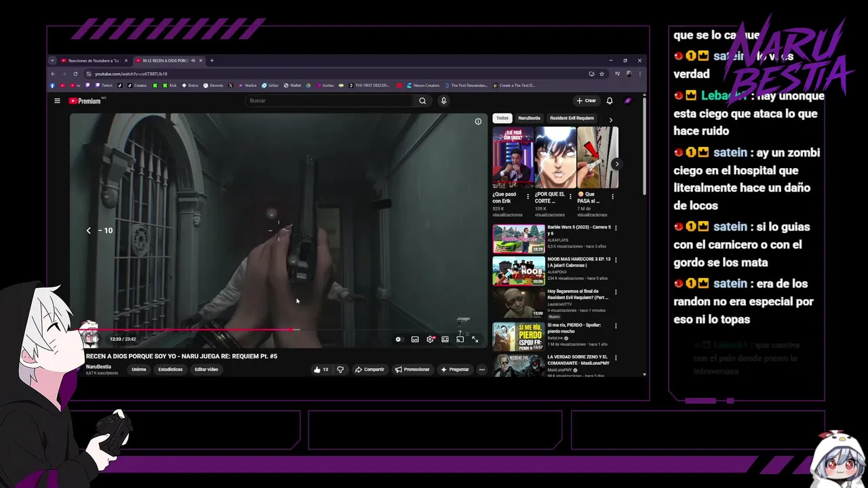This screenshot has height=488, width=868.
Task: Open the account avatar menu
Action: 628,100
